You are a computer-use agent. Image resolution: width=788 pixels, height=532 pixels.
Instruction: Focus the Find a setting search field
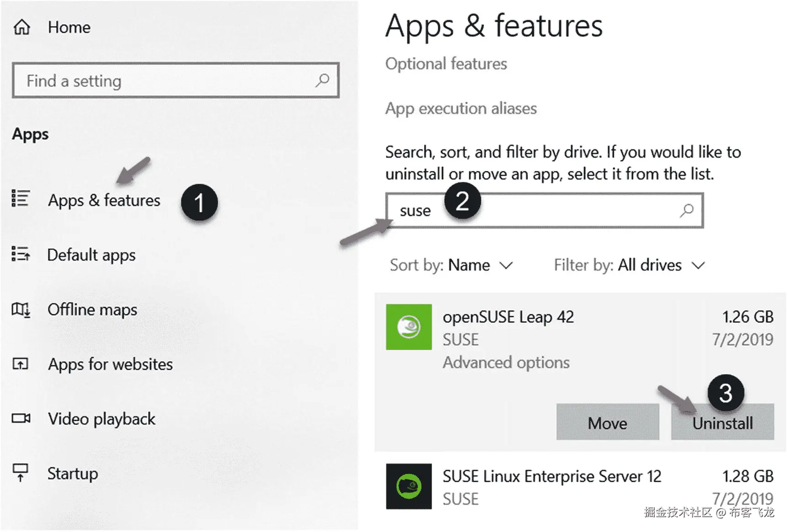(x=176, y=80)
